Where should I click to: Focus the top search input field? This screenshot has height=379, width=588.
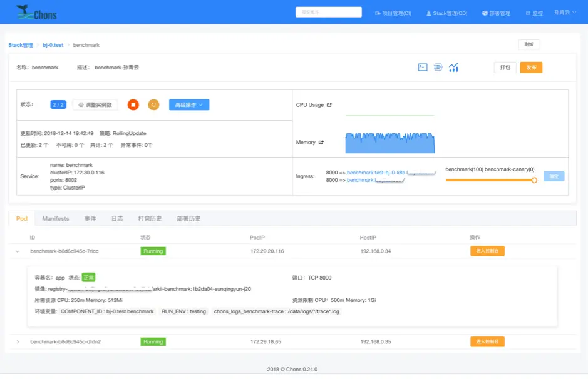pos(329,12)
